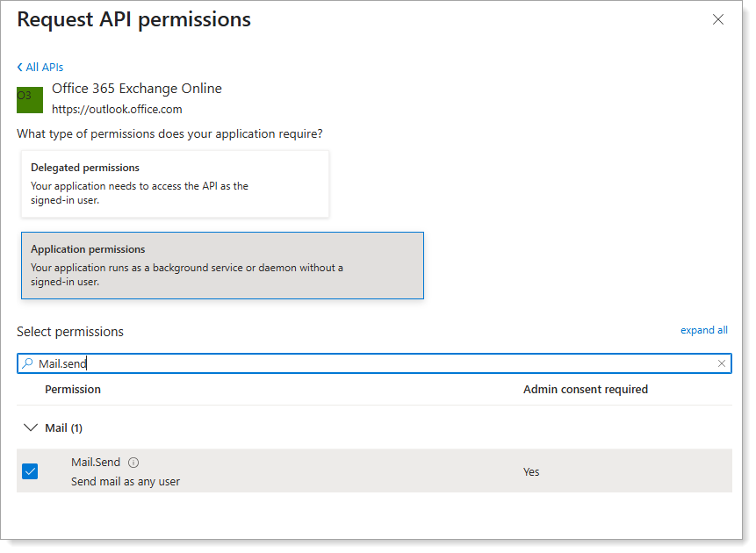
Task: Click the magnifier icon in the search box
Action: pyautogui.click(x=29, y=363)
